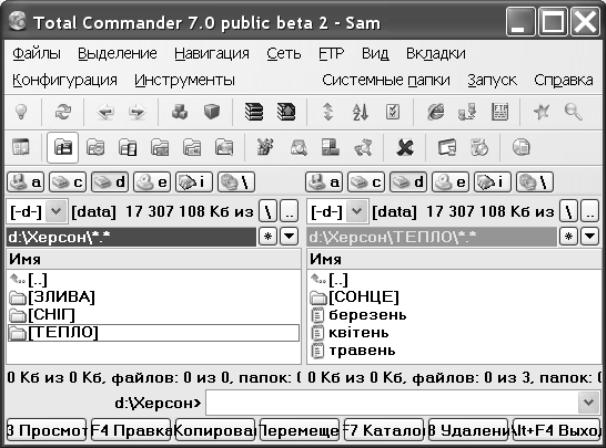Click the left panel Имя column header

pyautogui.click(x=154, y=259)
